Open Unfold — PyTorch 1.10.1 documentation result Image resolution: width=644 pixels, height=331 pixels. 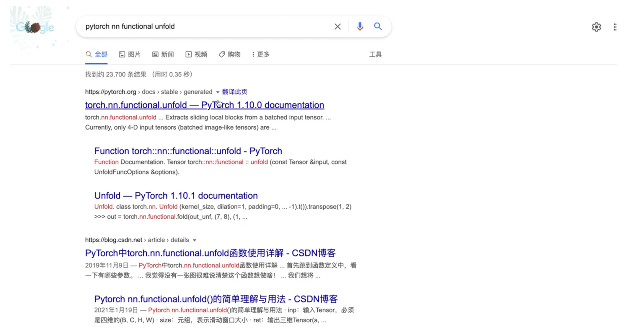coord(176,196)
